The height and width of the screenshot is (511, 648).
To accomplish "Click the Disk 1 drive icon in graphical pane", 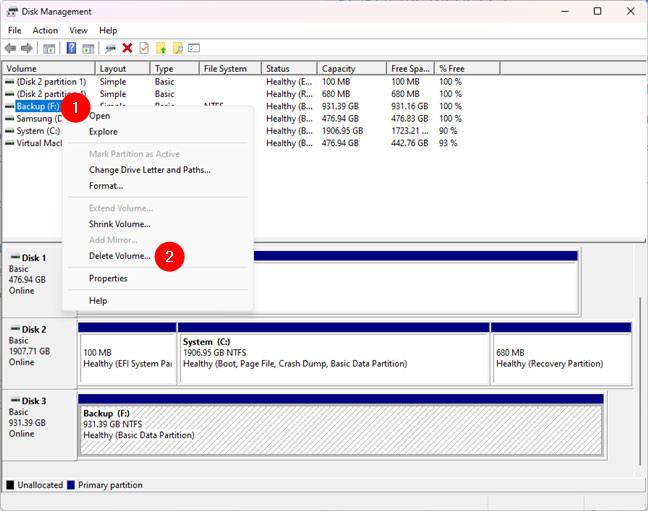I will [15, 257].
